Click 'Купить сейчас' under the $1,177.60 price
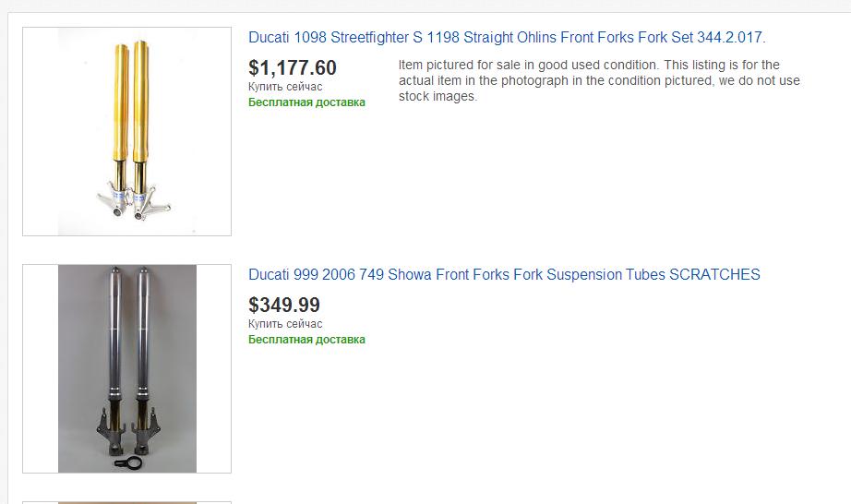Image resolution: width=851 pixels, height=504 pixels. tap(285, 87)
